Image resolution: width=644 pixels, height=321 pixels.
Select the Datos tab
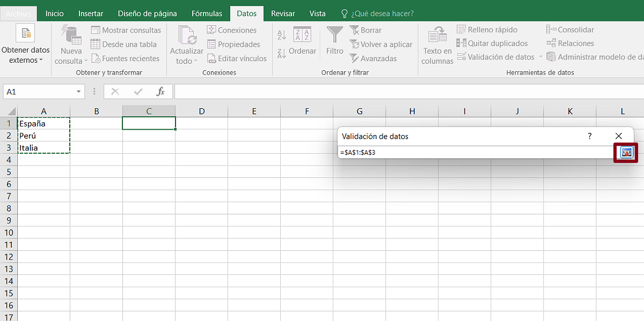tap(246, 14)
